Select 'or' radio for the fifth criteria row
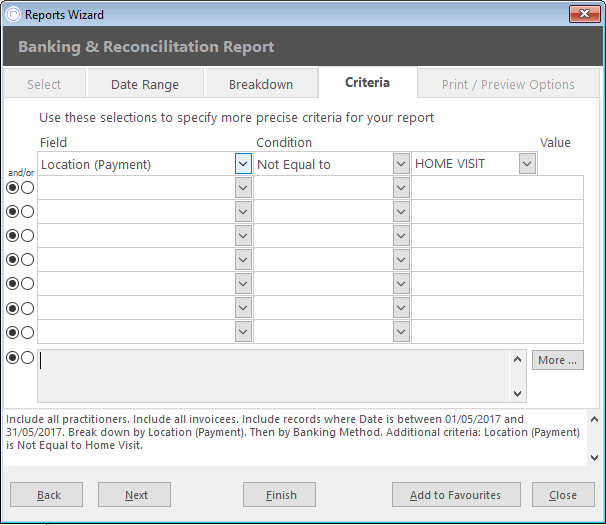The image size is (606, 525). [x=27, y=260]
